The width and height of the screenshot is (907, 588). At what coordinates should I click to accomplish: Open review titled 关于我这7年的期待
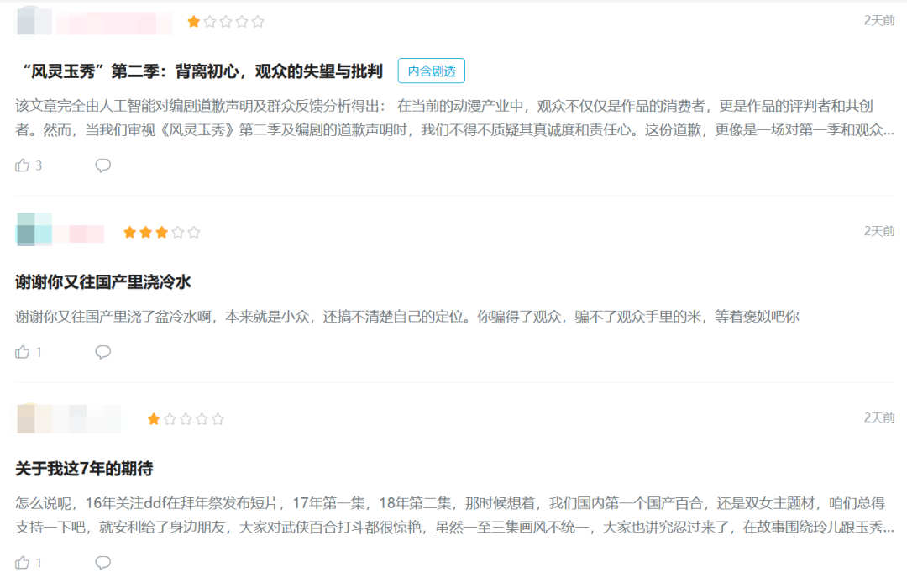tap(84, 468)
